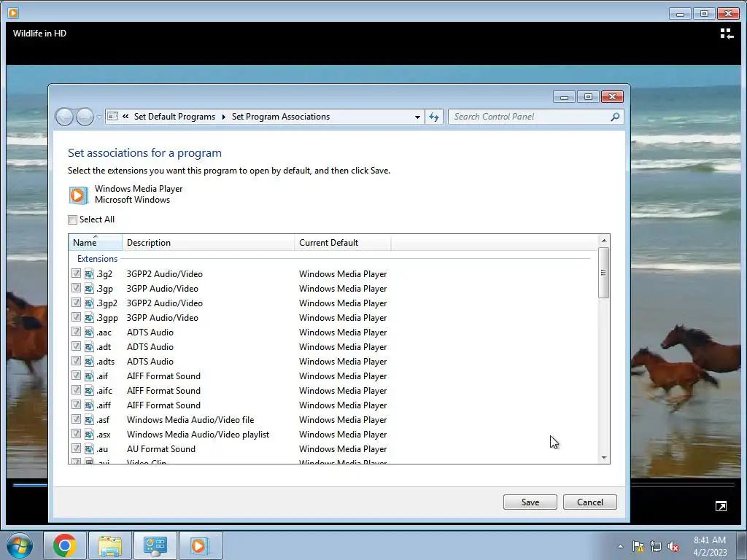Open the Windows Start menu
Viewport: 747px width, 560px height.
(x=20, y=545)
